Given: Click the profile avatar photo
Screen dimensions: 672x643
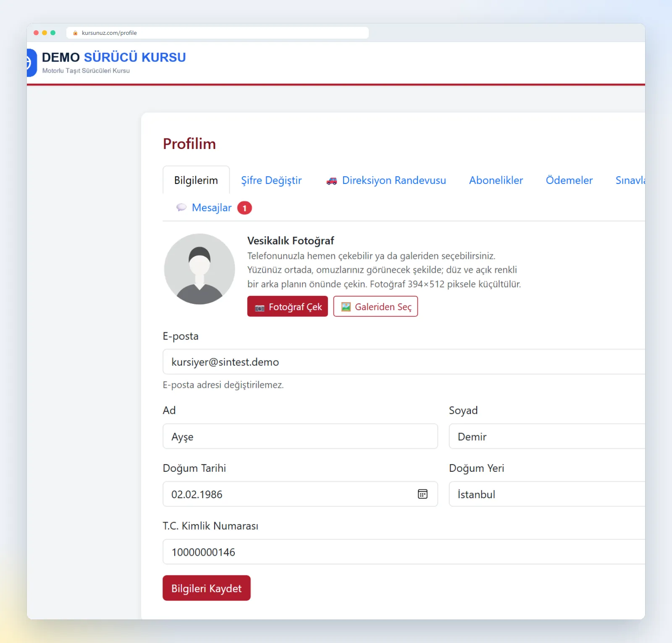Looking at the screenshot, I should (x=199, y=269).
